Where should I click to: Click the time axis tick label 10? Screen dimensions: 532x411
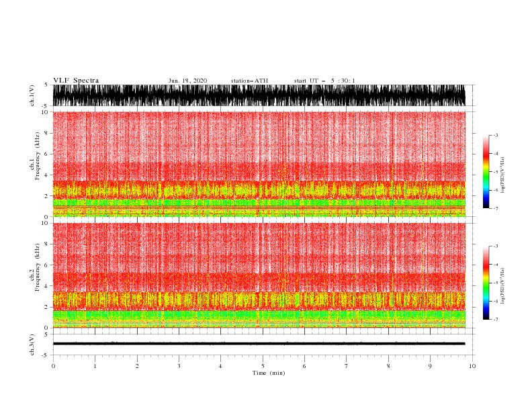[x=472, y=366]
